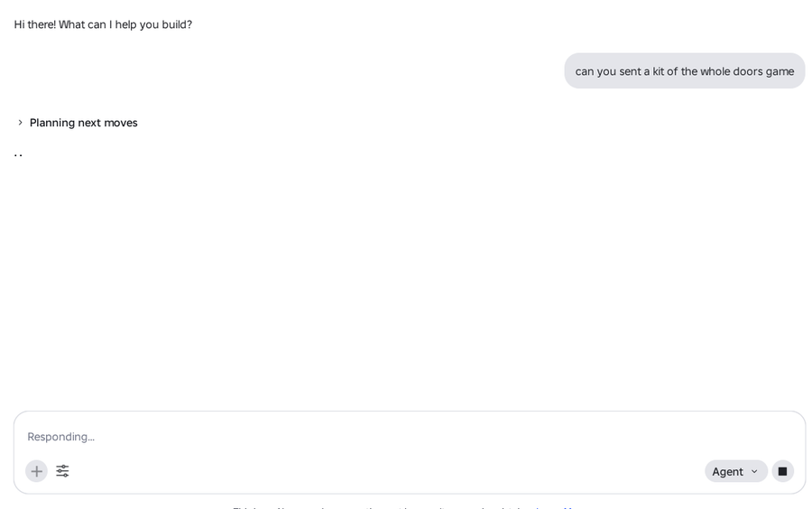Image resolution: width=812 pixels, height=509 pixels.
Task: Click the partially visible Learn More link
Action: click(x=555, y=507)
